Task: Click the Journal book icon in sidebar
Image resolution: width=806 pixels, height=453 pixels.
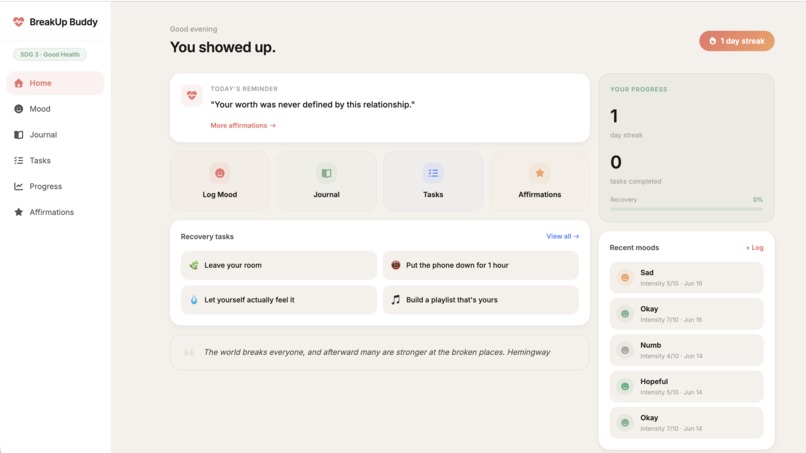Action: [x=19, y=135]
